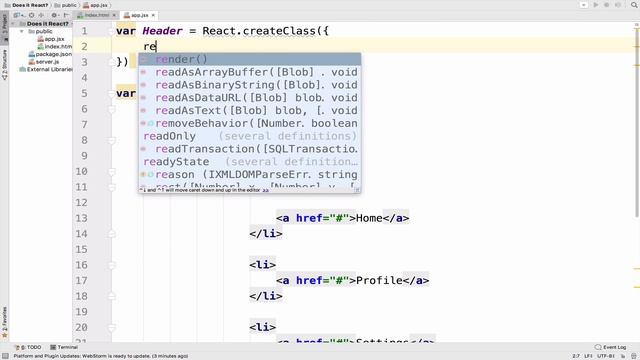Image resolution: width=640 pixels, height=360 pixels.
Task: Choose removeBehavior from completion list
Action: (x=249, y=123)
